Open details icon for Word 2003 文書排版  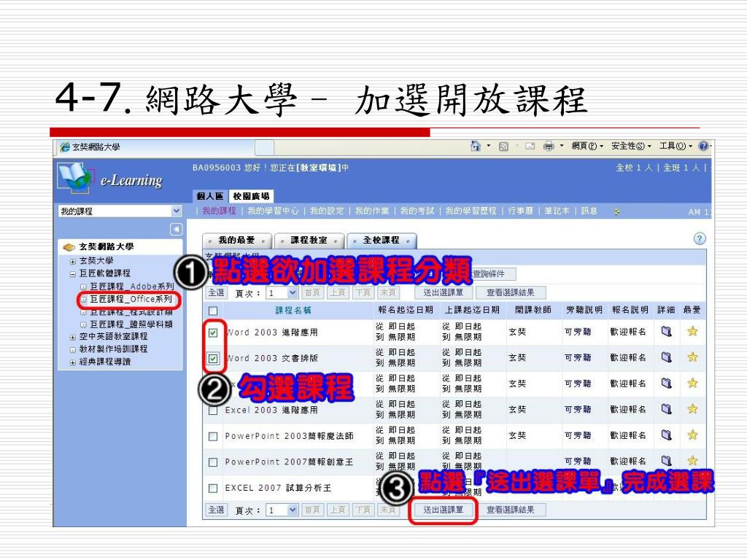coord(667,357)
